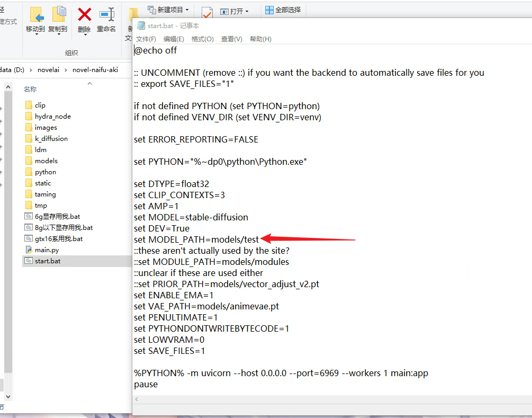
Task: Click '@echo off' line in Notepad
Action: click(156, 50)
